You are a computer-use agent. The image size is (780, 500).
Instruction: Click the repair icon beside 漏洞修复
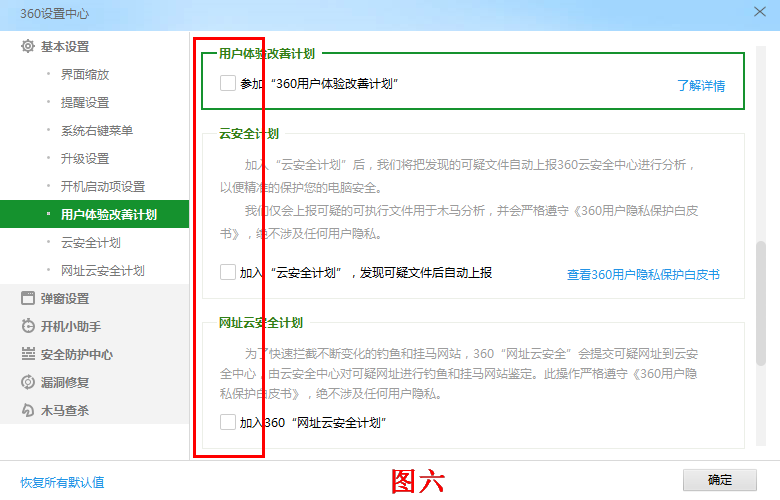tap(28, 382)
